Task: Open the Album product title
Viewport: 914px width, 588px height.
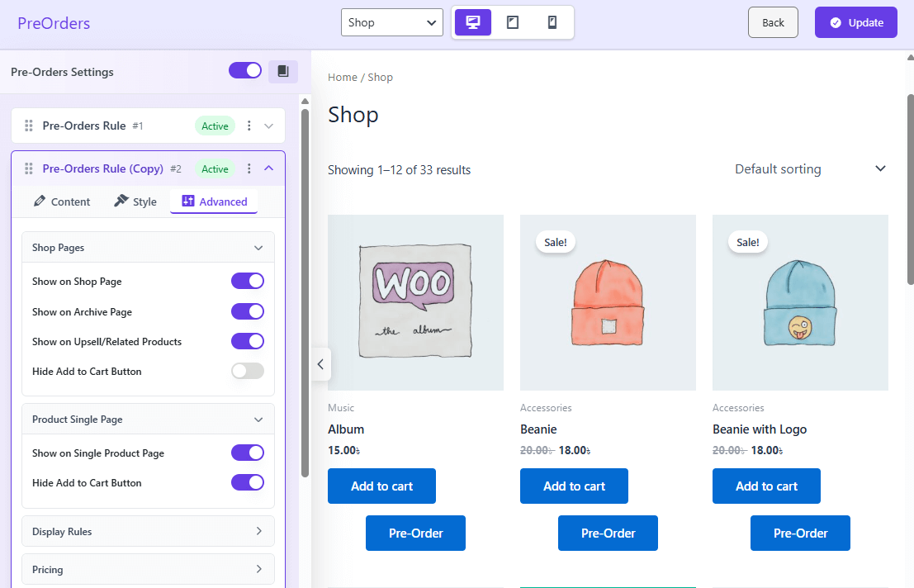Action: pyautogui.click(x=346, y=429)
